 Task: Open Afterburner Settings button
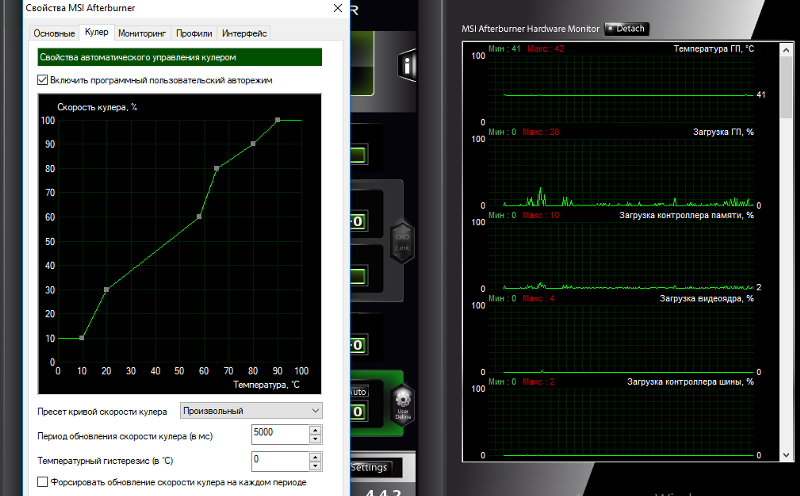[372, 467]
